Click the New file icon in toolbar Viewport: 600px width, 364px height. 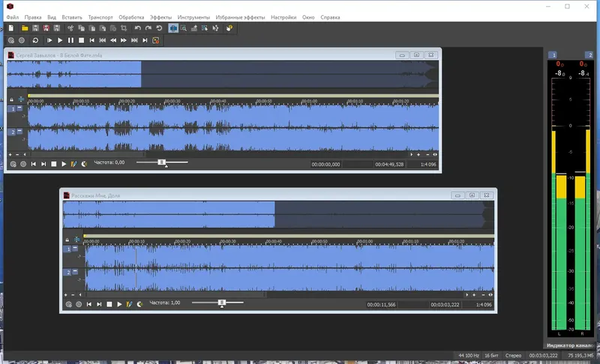click(x=11, y=28)
